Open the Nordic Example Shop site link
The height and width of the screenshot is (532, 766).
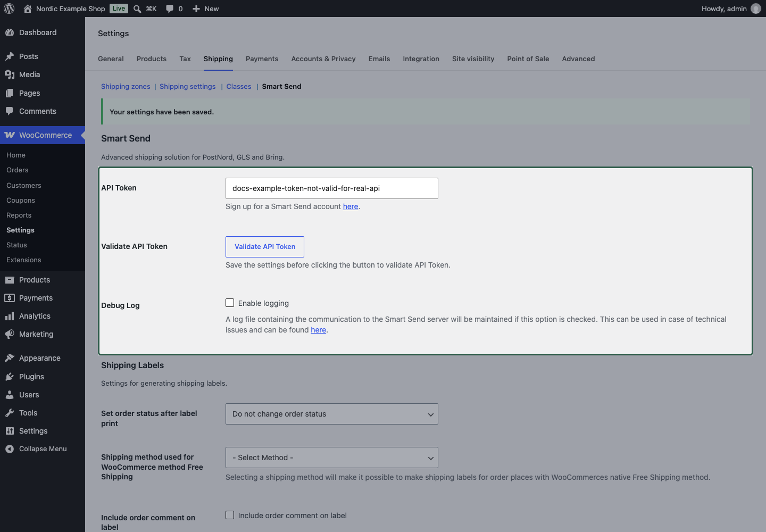[71, 9]
